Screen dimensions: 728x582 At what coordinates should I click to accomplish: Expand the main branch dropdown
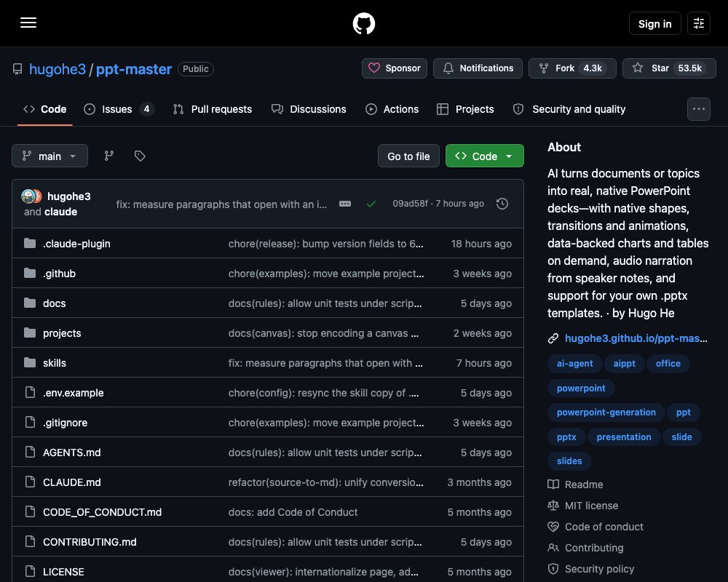pos(50,156)
